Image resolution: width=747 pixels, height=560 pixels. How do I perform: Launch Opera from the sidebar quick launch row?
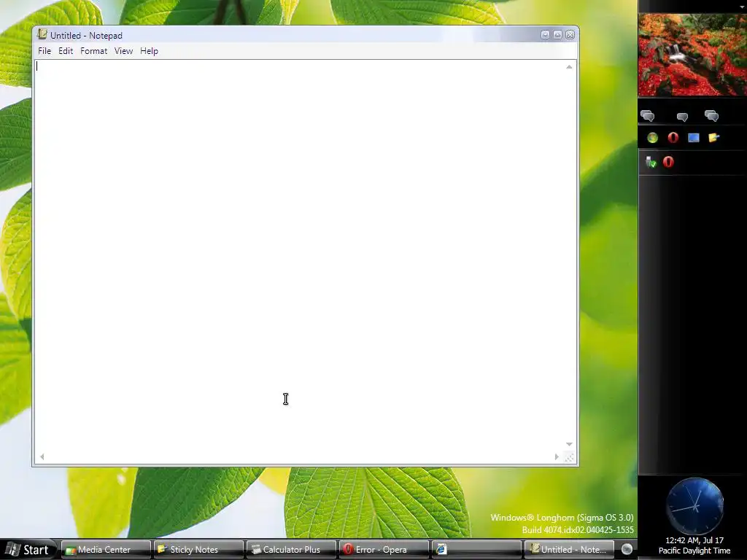[673, 138]
